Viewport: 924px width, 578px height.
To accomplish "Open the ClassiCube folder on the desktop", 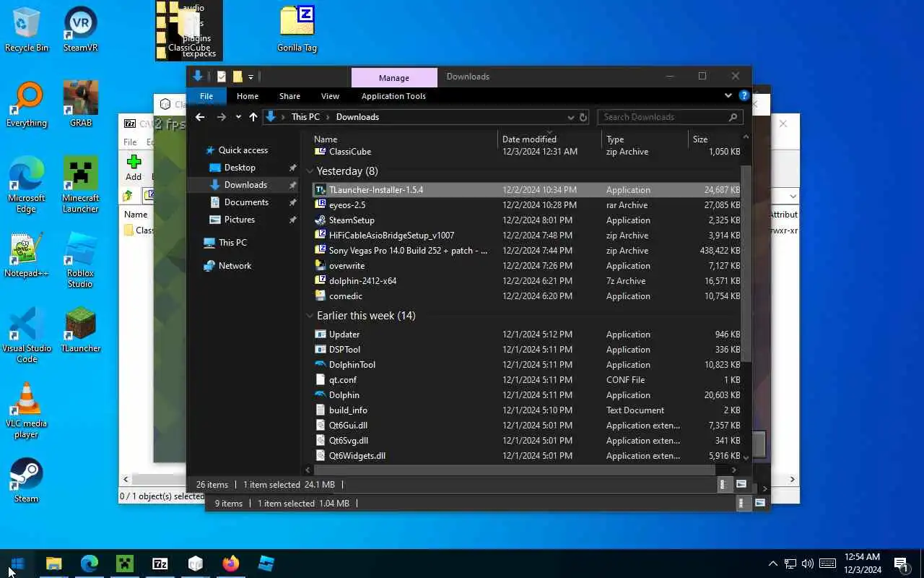I will pos(189,30).
